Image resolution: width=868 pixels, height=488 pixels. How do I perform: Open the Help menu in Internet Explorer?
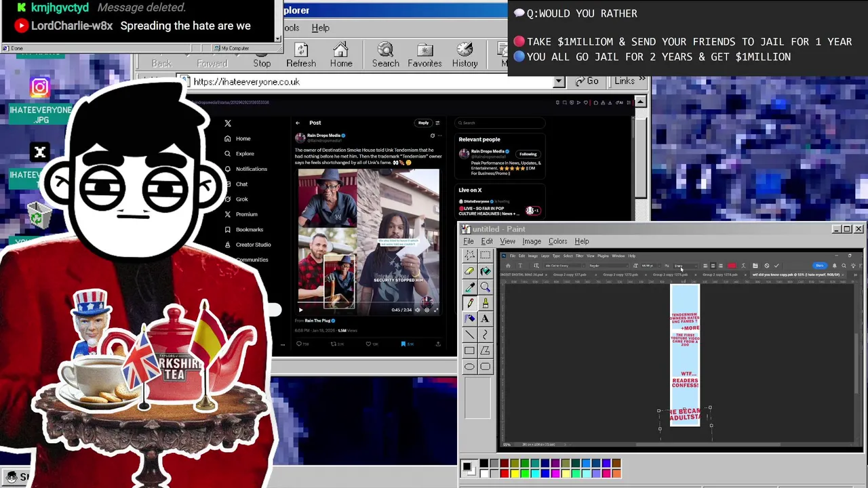pyautogui.click(x=320, y=28)
